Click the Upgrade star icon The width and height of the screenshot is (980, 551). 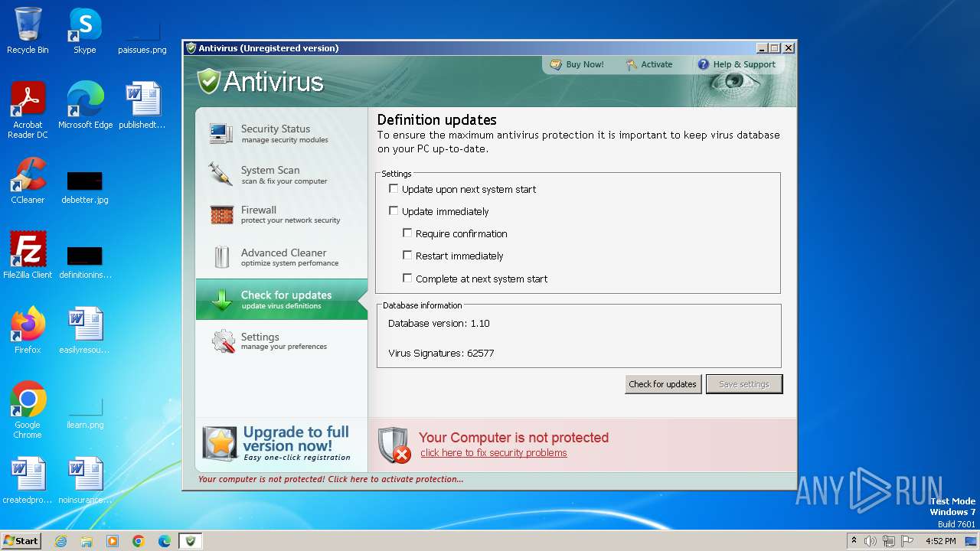[220, 444]
